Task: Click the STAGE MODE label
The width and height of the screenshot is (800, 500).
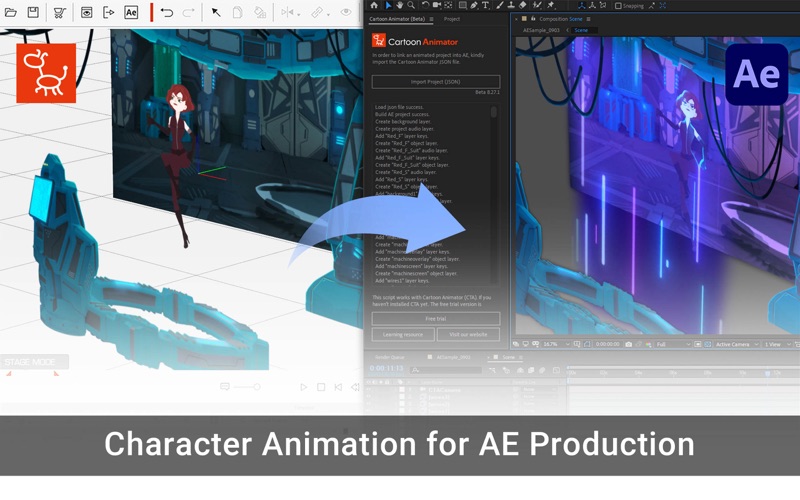Action: pyautogui.click(x=30, y=362)
